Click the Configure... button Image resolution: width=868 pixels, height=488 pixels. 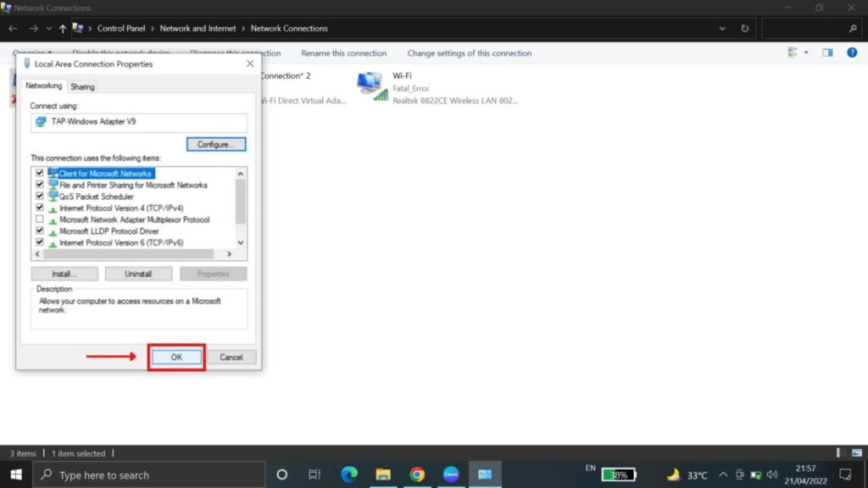[x=216, y=144]
